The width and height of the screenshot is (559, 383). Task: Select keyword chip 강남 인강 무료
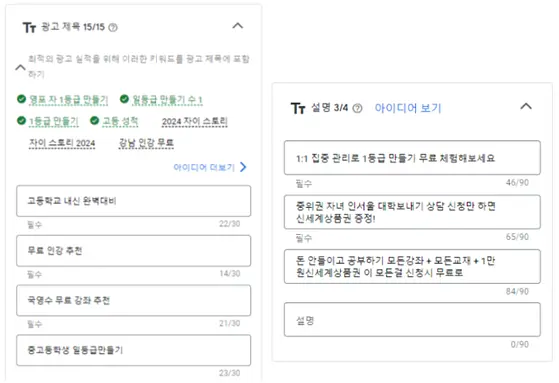coord(146,143)
